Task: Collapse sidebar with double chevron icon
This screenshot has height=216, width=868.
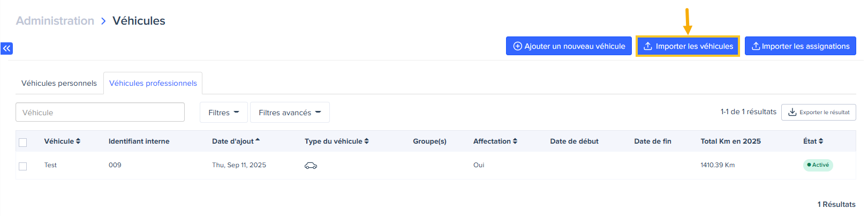Action: coord(6,48)
